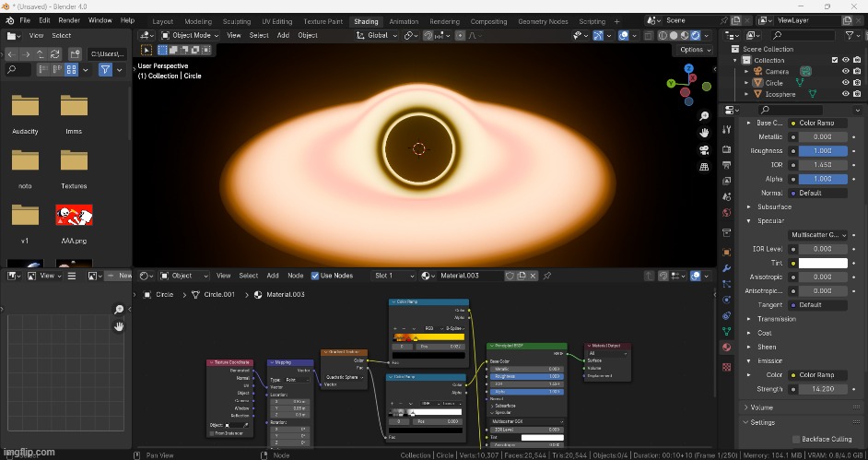Screen dimensions: 868x460
Task: Toggle camera view icon in the viewport
Action: click(704, 150)
